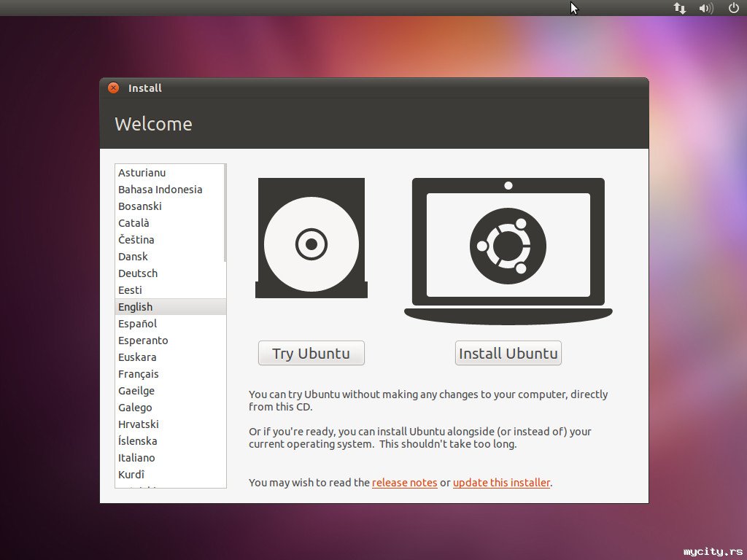Image resolution: width=747 pixels, height=560 pixels.
Task: Click the laptop image with the Ubuntu logo
Action: [x=508, y=251]
